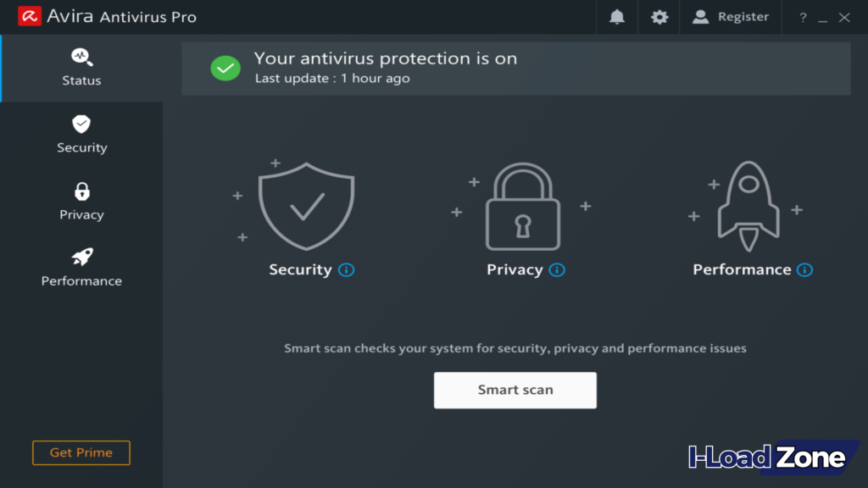The width and height of the screenshot is (868, 488).
Task: Start a Smart scan
Action: coord(515,390)
